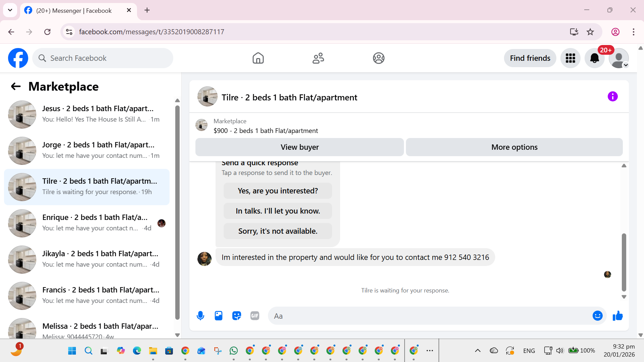644x362 pixels.
Task: Click the chat scrollbar down arrow
Action: [x=624, y=297]
